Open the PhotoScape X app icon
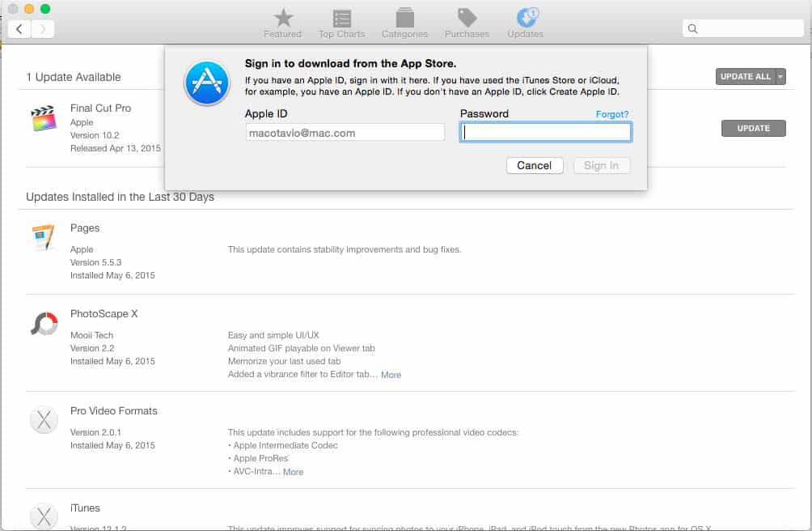Image resolution: width=812 pixels, height=531 pixels. point(44,324)
